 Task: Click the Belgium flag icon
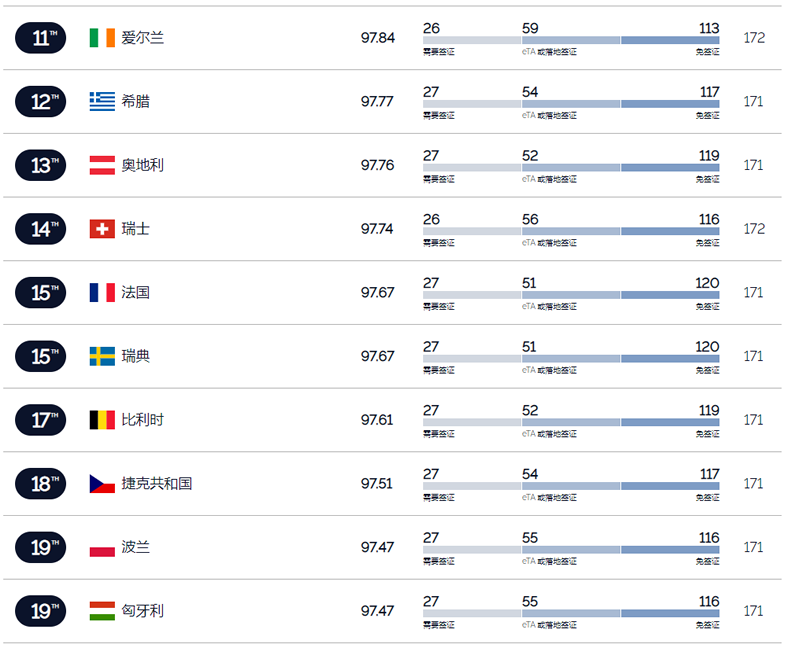coord(102,420)
